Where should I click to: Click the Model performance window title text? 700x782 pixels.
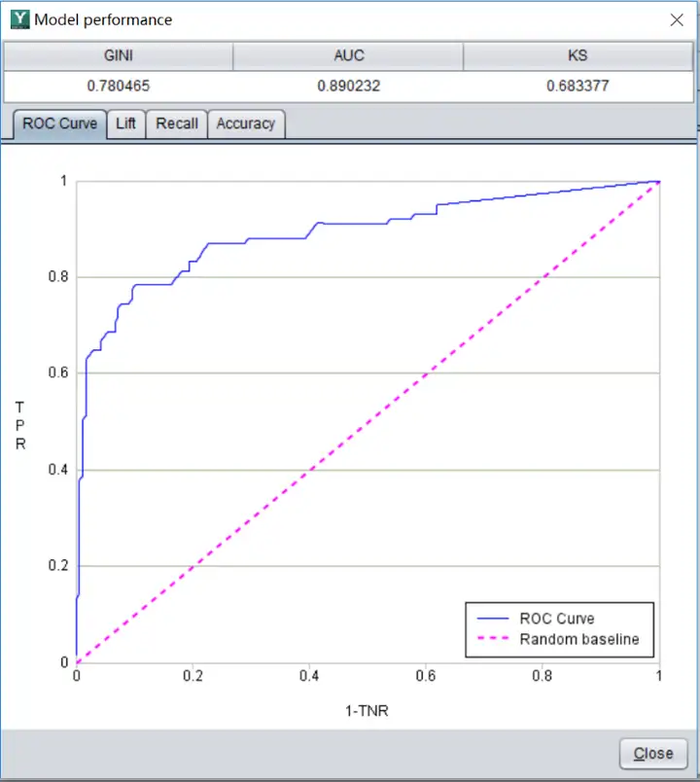point(103,20)
